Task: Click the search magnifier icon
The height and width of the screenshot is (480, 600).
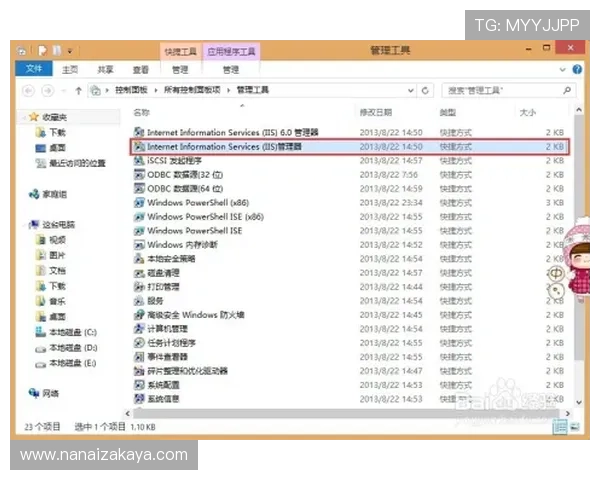Action: [x=567, y=90]
